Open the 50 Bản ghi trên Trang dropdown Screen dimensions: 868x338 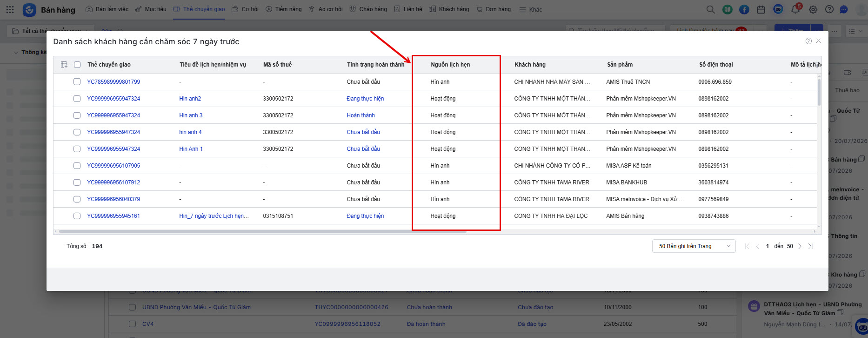coord(694,246)
